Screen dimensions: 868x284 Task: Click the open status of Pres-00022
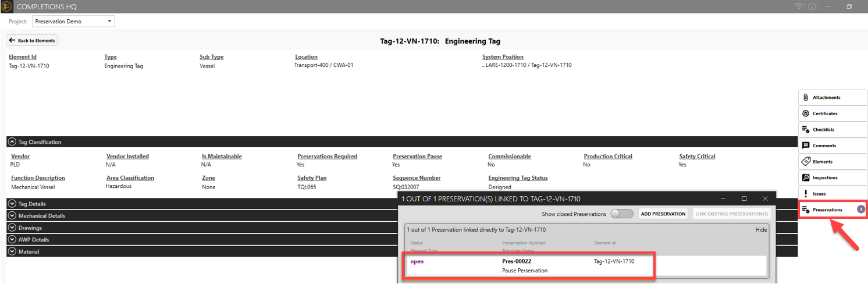click(417, 261)
